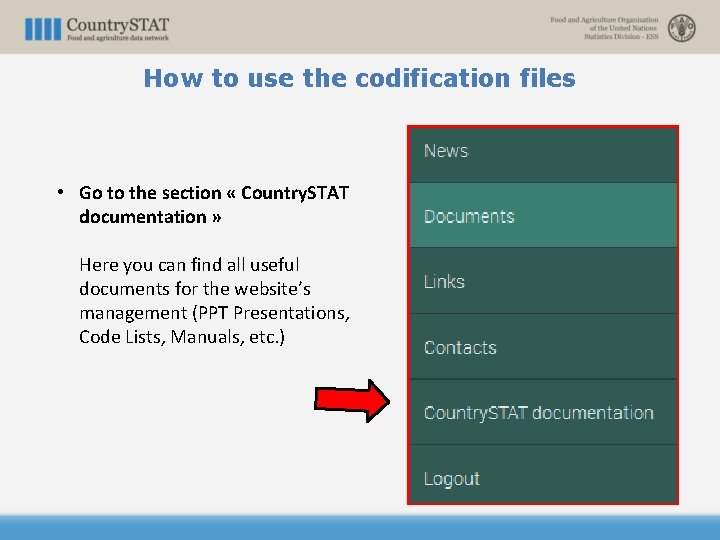Open the Links menu entry
The height and width of the screenshot is (540, 720).
[543, 281]
